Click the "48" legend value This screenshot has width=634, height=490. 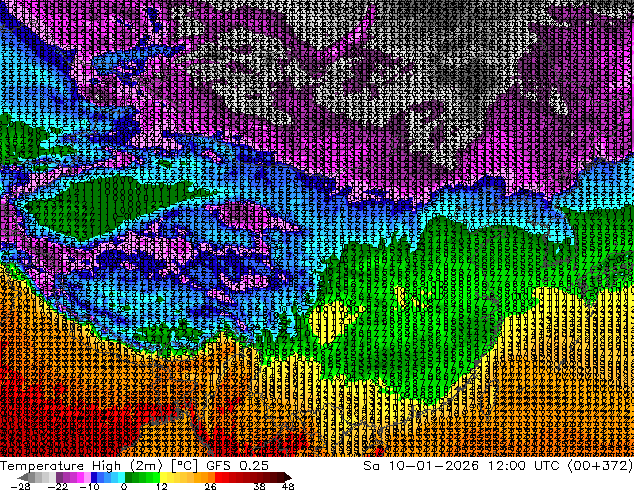click(x=288, y=486)
